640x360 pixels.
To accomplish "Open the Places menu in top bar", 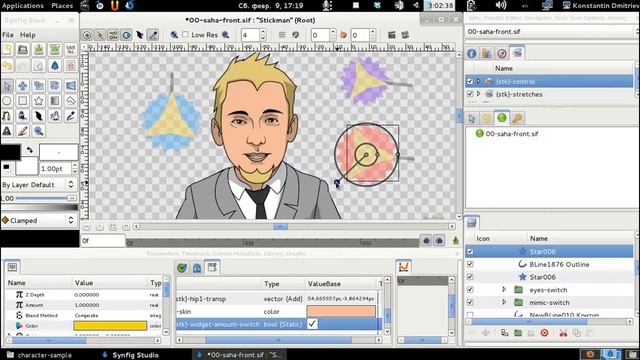I will click(x=62, y=5).
